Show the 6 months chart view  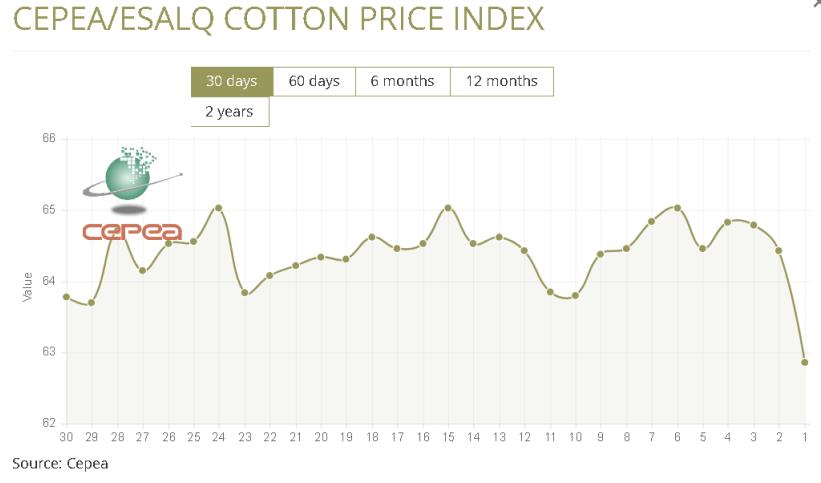(402, 81)
